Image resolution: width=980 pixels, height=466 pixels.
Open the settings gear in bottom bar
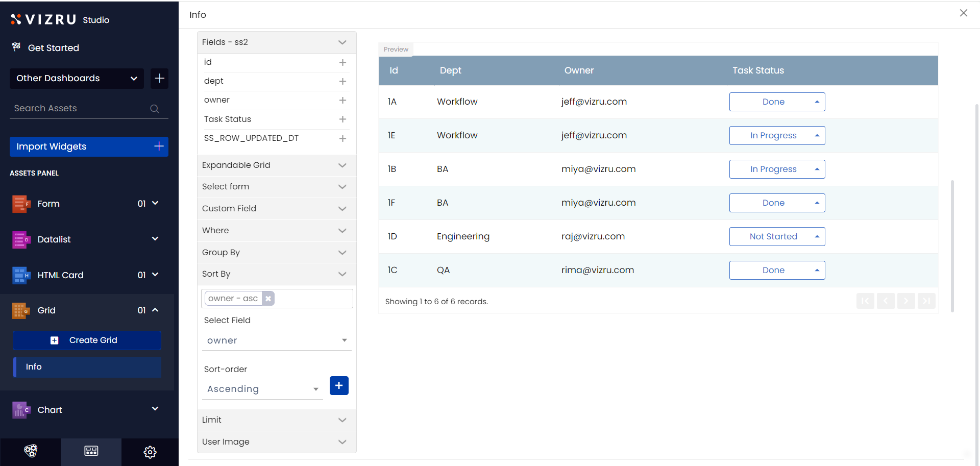[150, 452]
